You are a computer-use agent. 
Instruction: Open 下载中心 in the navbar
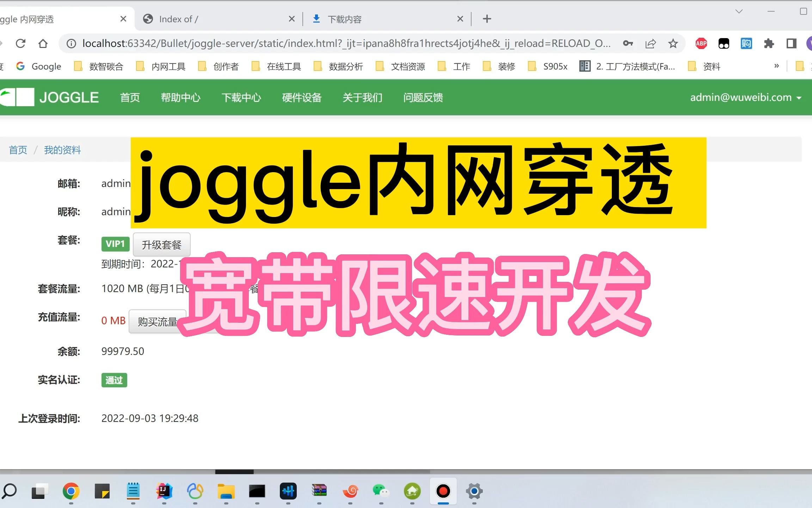click(241, 97)
